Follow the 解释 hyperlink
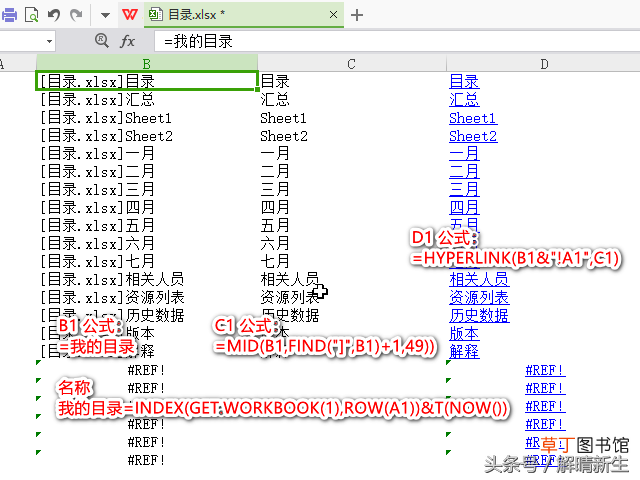This screenshot has width=640, height=480. (x=464, y=351)
